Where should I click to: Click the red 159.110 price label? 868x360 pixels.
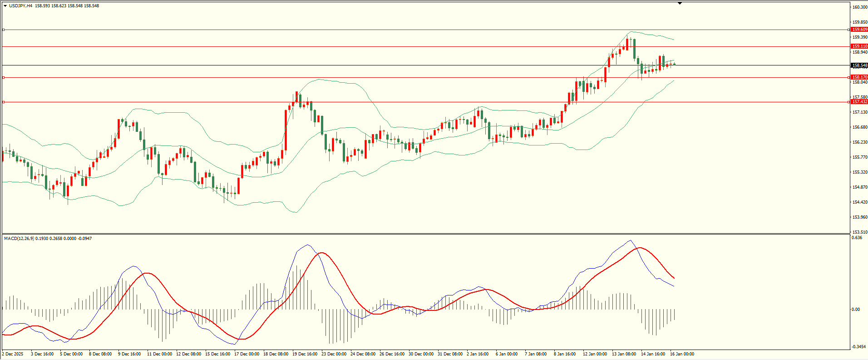(x=859, y=46)
